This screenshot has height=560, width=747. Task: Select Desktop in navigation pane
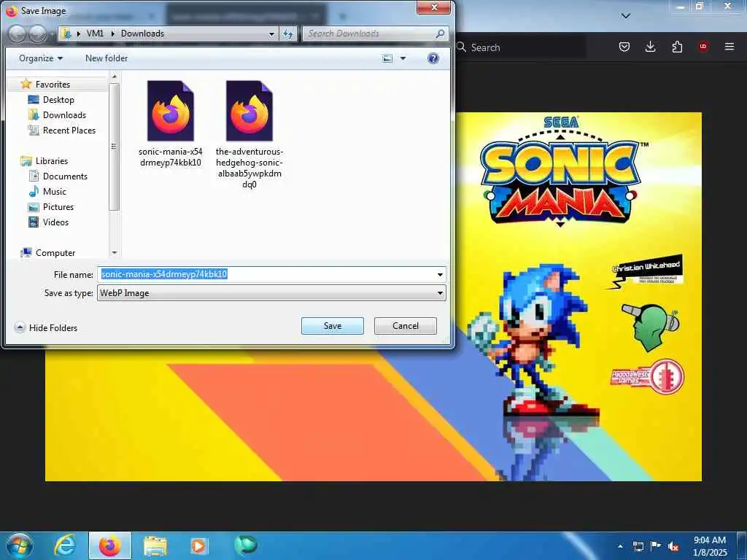[58, 99]
